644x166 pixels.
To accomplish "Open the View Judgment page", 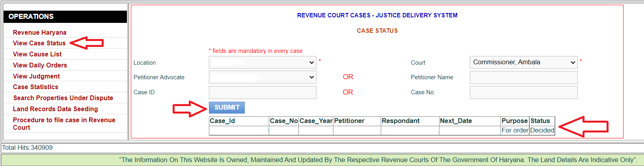I will 36,76.
